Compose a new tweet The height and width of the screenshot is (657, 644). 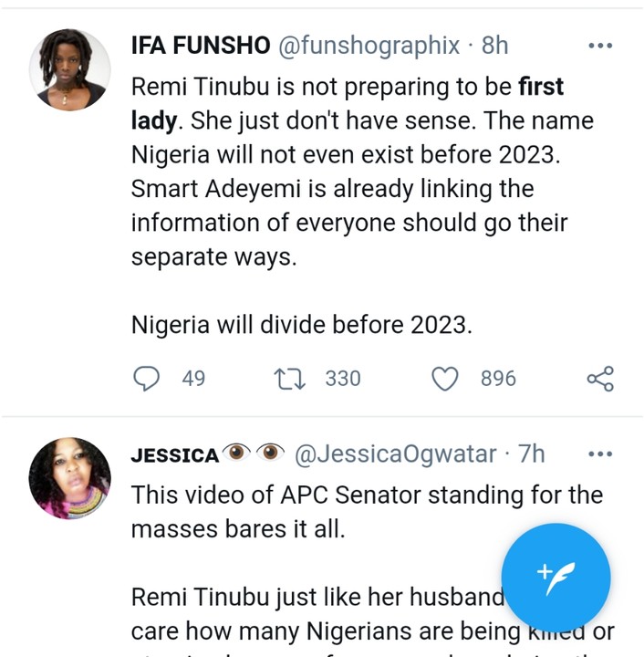(x=555, y=575)
